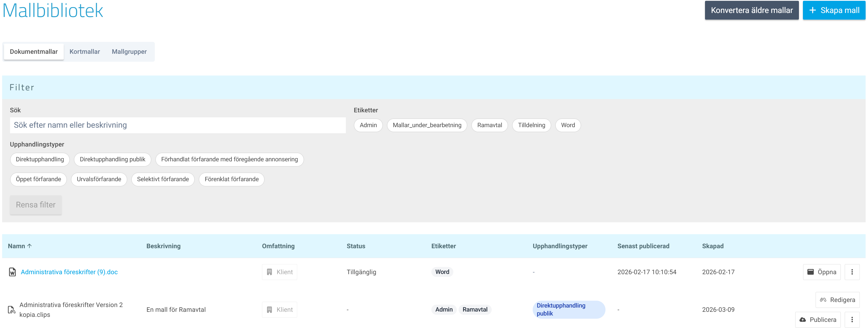The width and height of the screenshot is (868, 333).
Task: Click the Word document icon beside Administrativa föreskrifter (9).doc
Action: (x=12, y=272)
